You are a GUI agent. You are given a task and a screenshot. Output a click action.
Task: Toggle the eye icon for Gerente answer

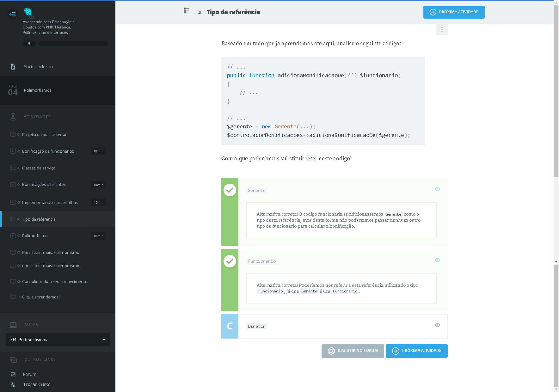pos(437,189)
